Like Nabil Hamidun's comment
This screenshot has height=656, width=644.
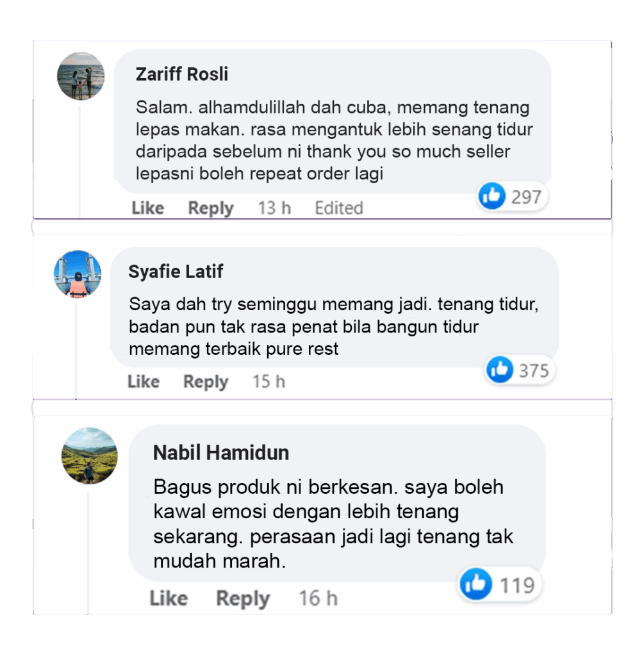pyautogui.click(x=169, y=598)
